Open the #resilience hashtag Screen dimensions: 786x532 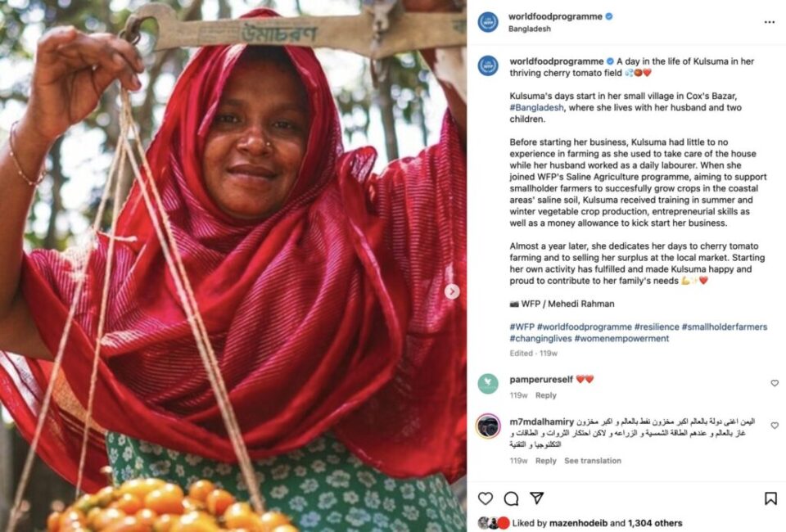coord(656,327)
